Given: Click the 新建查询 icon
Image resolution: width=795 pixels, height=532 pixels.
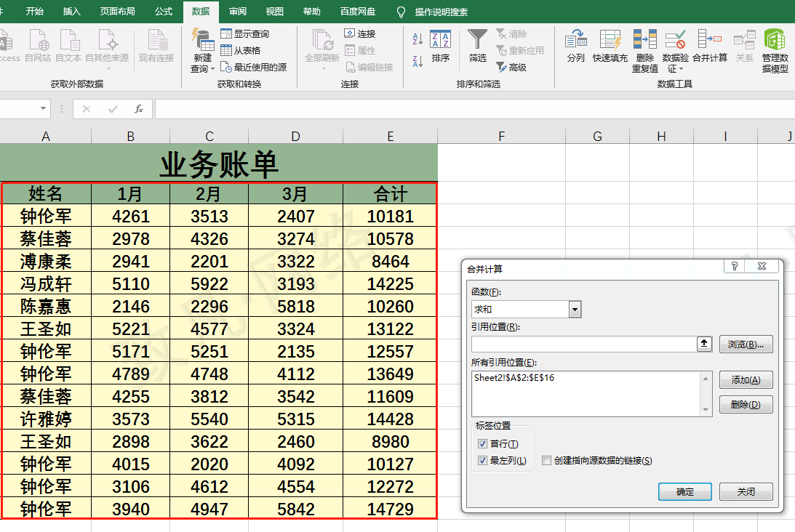Looking at the screenshot, I should (x=202, y=40).
